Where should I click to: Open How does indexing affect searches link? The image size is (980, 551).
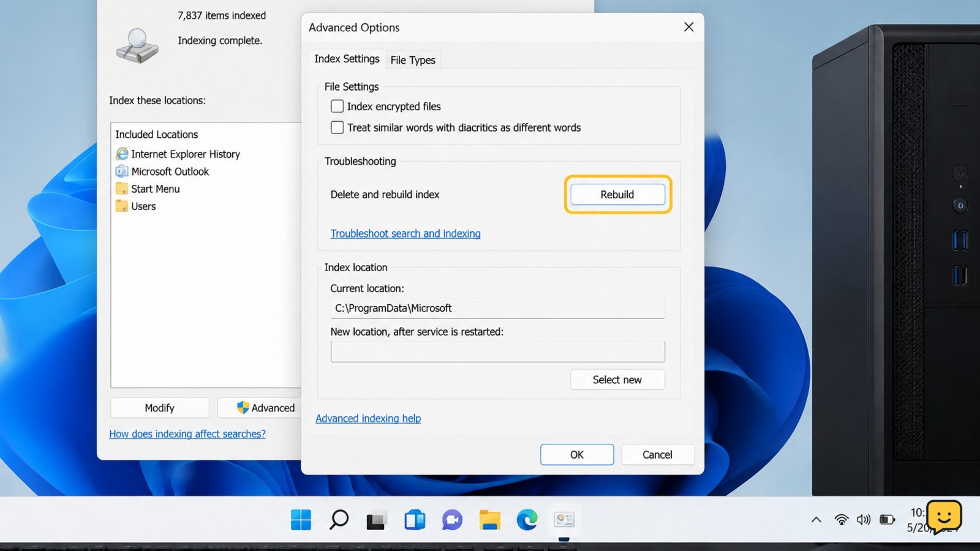point(187,433)
